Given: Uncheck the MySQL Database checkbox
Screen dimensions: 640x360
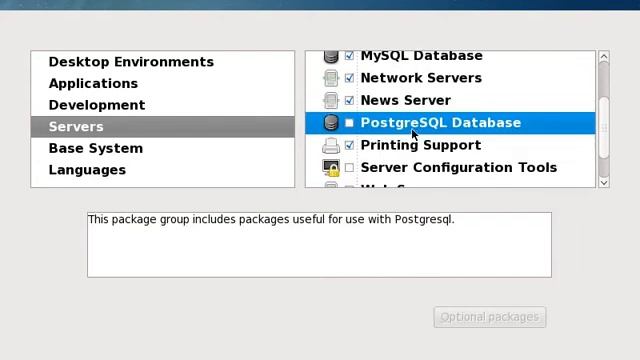Looking at the screenshot, I should [349, 56].
